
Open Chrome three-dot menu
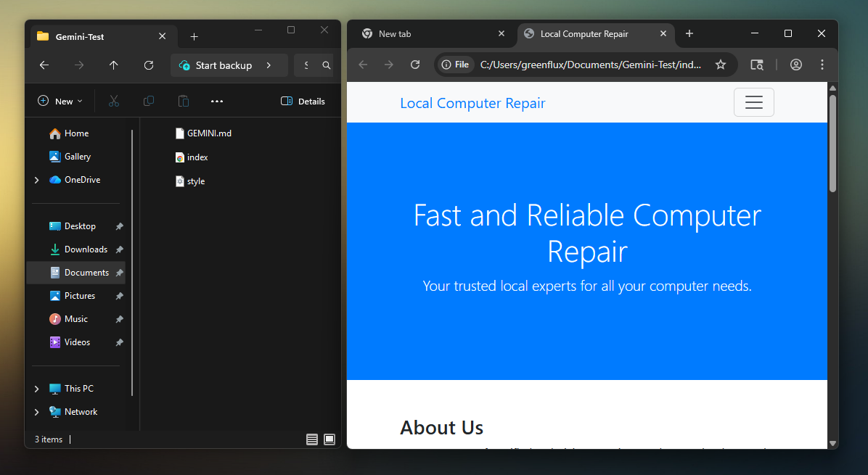(x=822, y=65)
